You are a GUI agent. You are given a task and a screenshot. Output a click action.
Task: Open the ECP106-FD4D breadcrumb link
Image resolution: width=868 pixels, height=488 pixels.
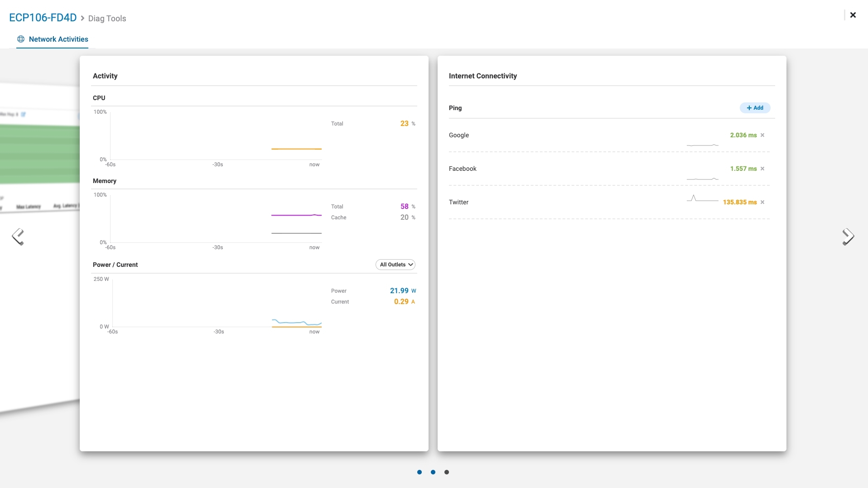coord(43,18)
